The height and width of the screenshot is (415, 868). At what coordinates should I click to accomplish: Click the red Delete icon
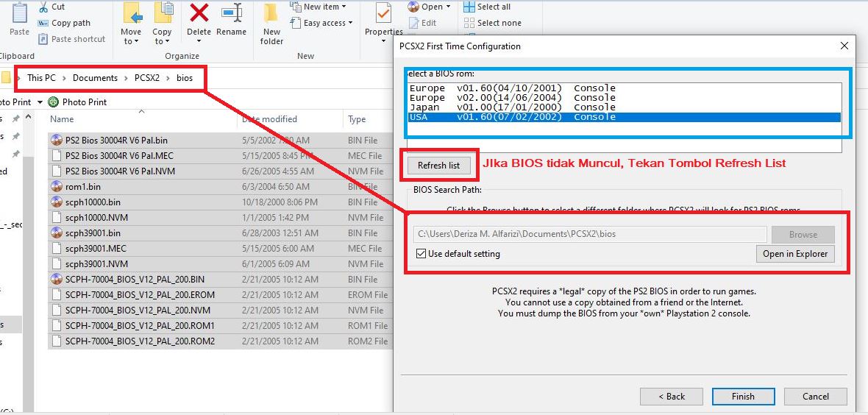[x=199, y=13]
